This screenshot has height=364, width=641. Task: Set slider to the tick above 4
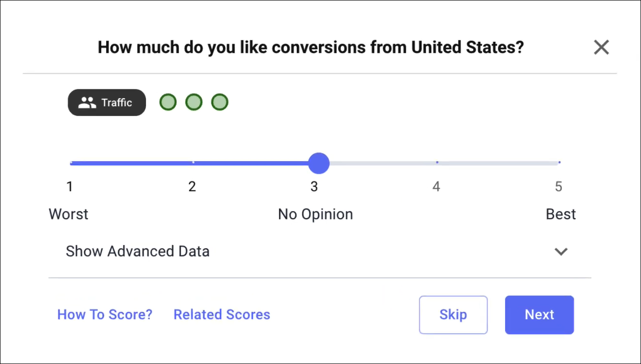pyautogui.click(x=437, y=163)
